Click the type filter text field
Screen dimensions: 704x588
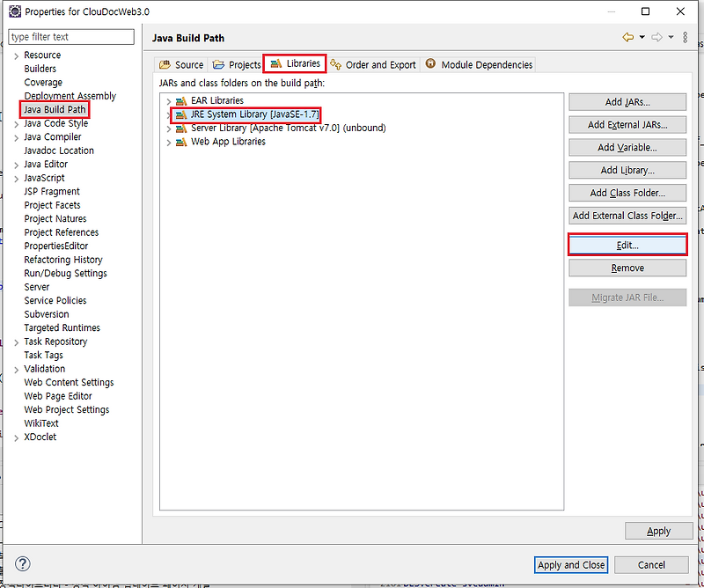pos(70,36)
